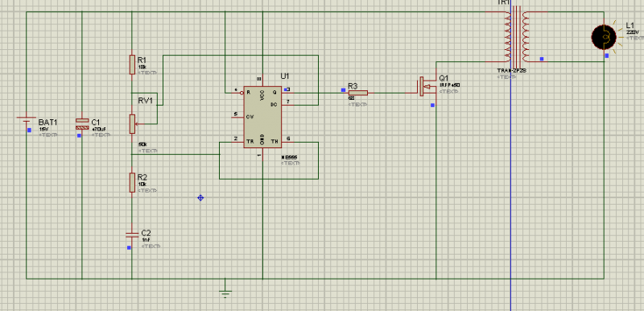Click the Q1 reference label
Screen dimensions: 644x311
444,78
